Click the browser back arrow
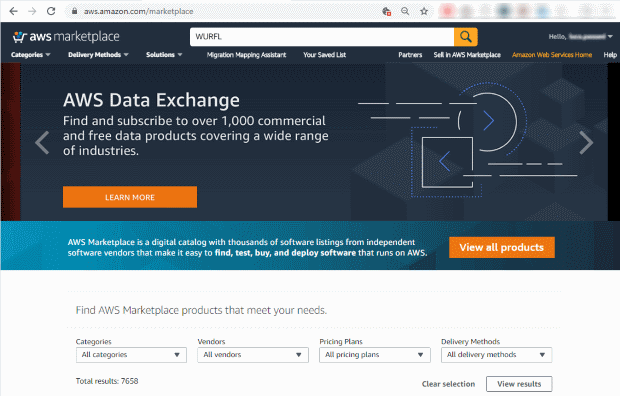This screenshot has width=620, height=396. pos(13,11)
